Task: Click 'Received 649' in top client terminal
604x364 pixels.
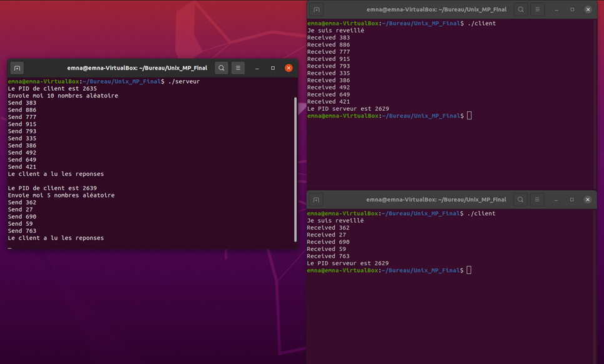Action: [x=329, y=94]
